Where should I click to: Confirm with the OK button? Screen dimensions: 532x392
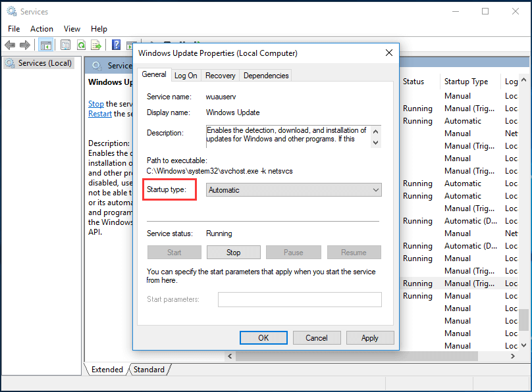click(x=263, y=338)
